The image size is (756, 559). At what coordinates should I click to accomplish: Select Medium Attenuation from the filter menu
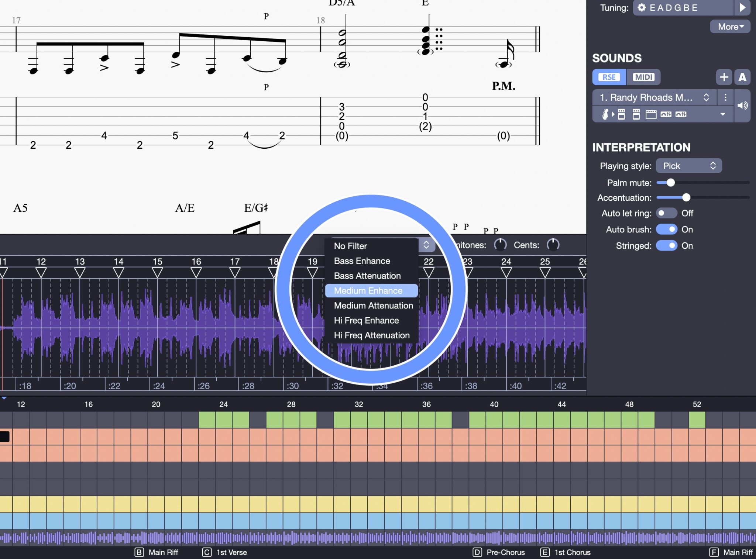coord(373,306)
